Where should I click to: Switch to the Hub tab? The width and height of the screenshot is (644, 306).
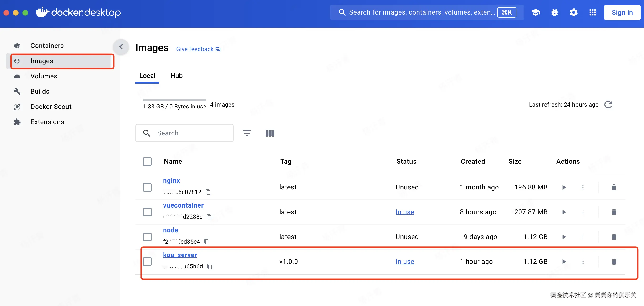(177, 76)
